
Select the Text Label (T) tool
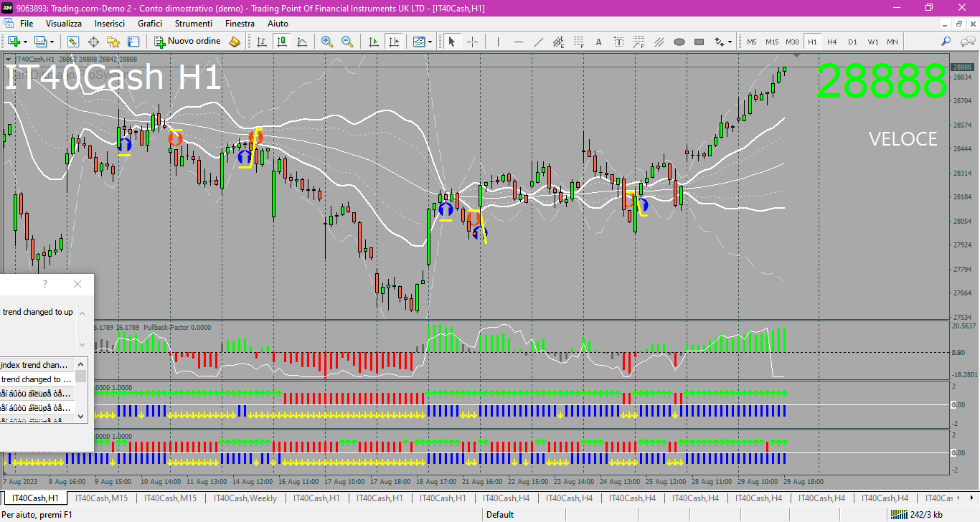[619, 42]
